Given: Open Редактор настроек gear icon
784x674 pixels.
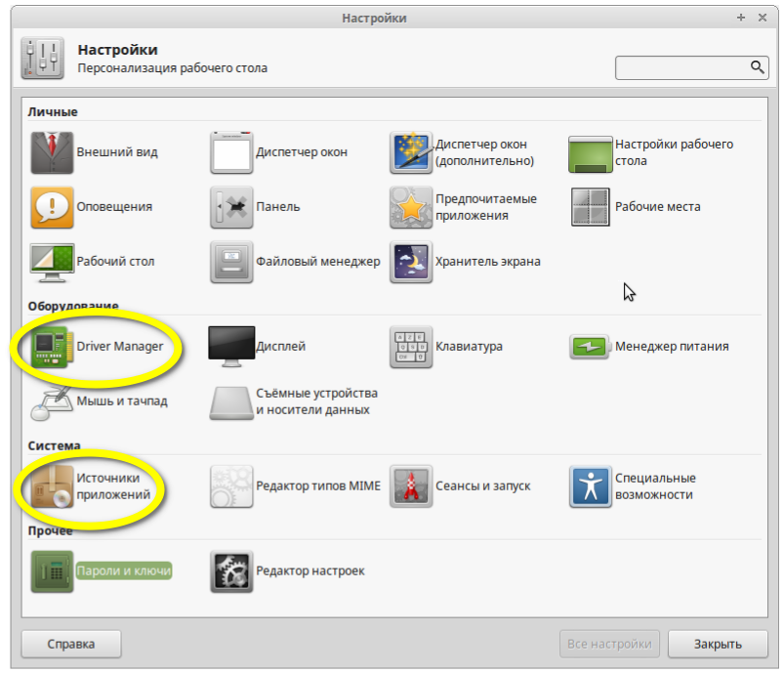Looking at the screenshot, I should (x=231, y=571).
